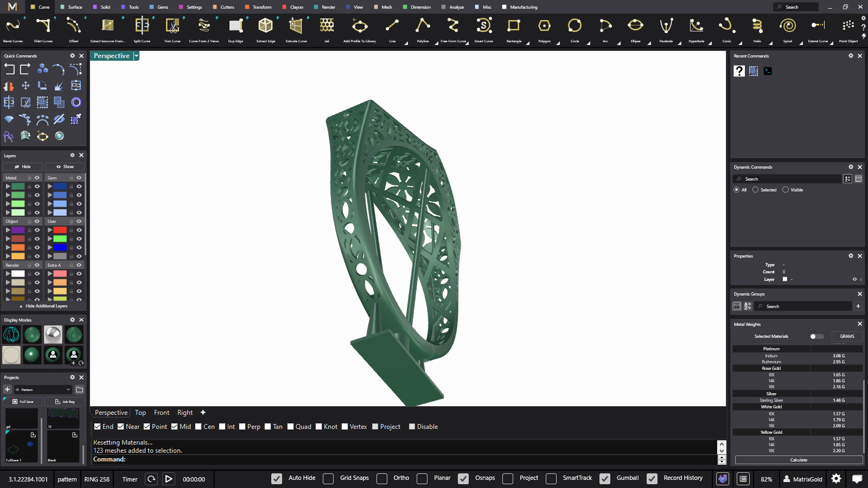Choose the Spiral tool
868x488 pixels.
787,30
